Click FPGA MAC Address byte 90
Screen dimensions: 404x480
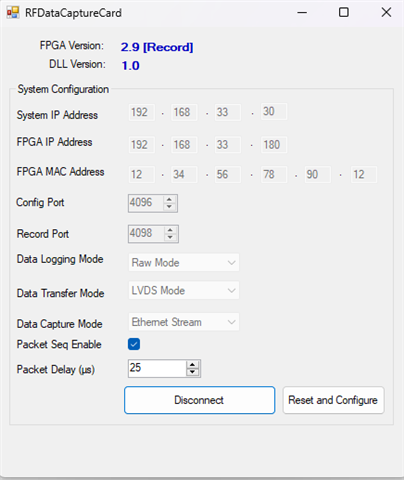click(x=318, y=174)
